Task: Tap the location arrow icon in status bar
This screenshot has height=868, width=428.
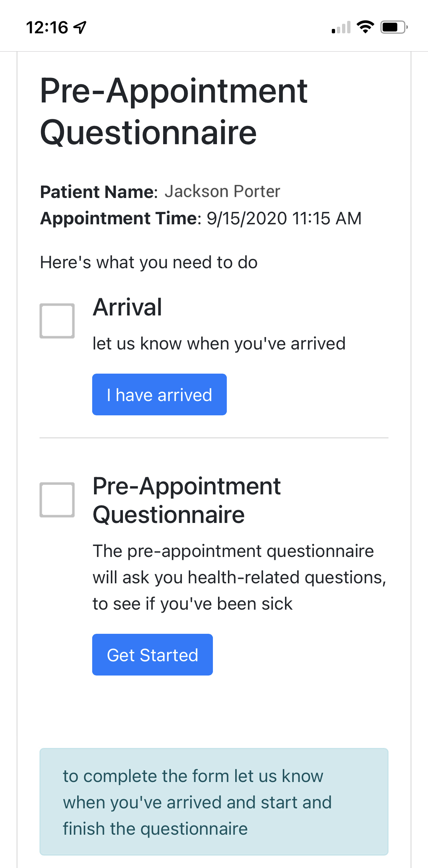Action: (80, 27)
